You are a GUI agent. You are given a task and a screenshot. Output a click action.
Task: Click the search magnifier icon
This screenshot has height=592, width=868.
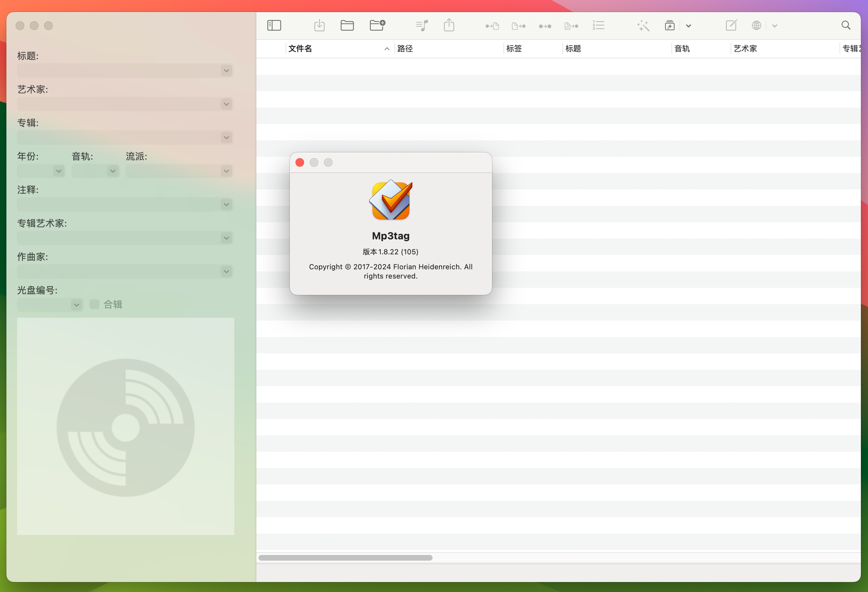click(x=846, y=25)
